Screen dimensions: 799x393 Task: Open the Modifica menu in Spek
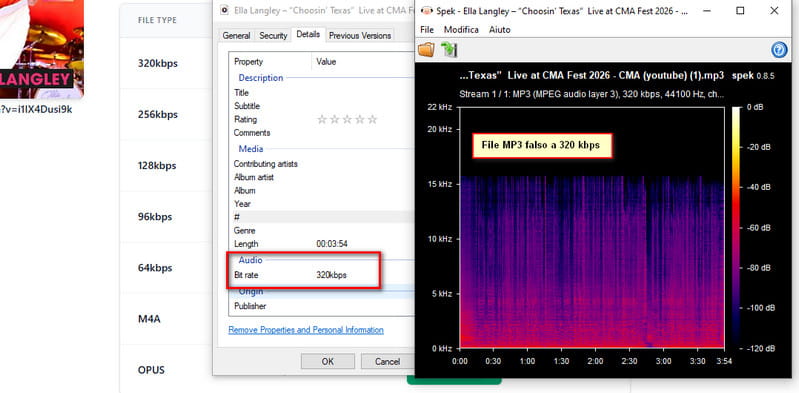(x=461, y=30)
